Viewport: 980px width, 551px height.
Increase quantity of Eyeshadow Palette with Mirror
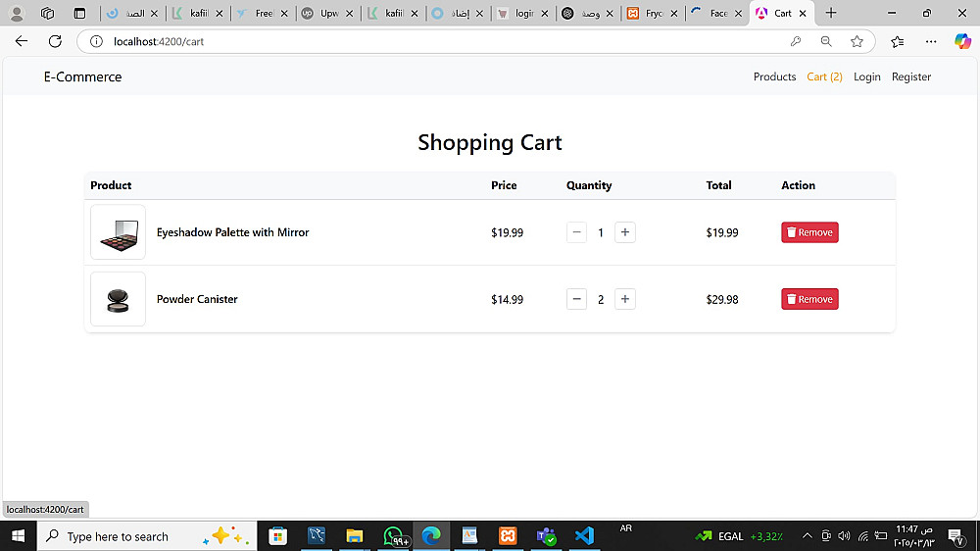(x=625, y=232)
